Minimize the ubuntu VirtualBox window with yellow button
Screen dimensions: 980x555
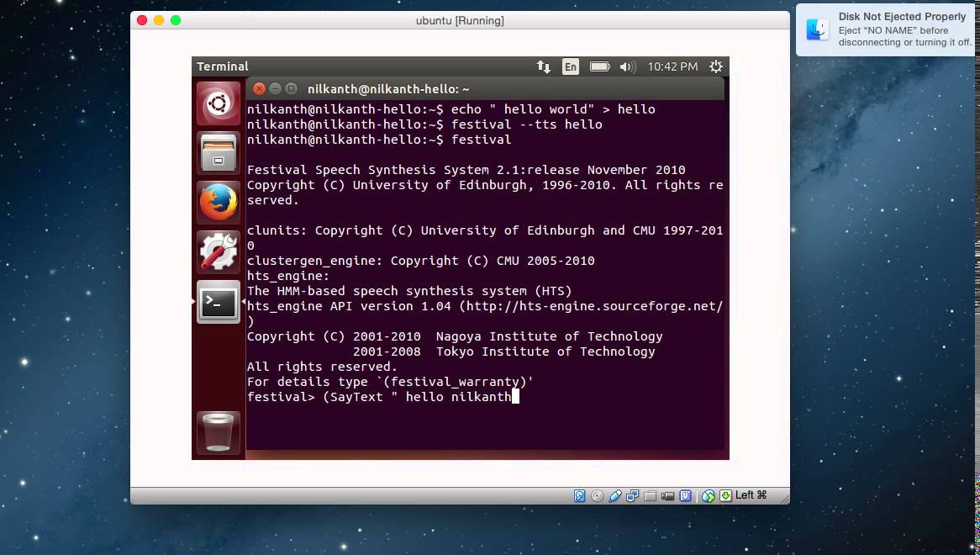point(159,21)
